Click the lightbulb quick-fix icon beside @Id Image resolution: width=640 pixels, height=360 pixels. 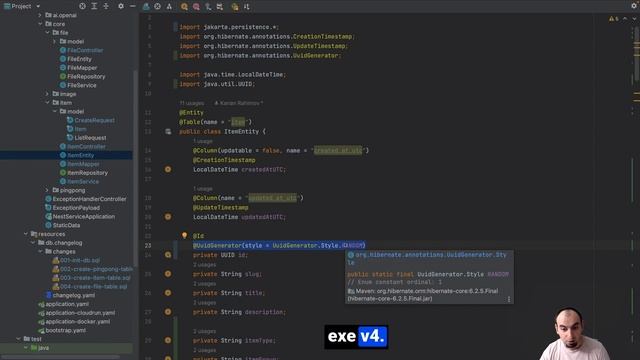tap(184, 236)
